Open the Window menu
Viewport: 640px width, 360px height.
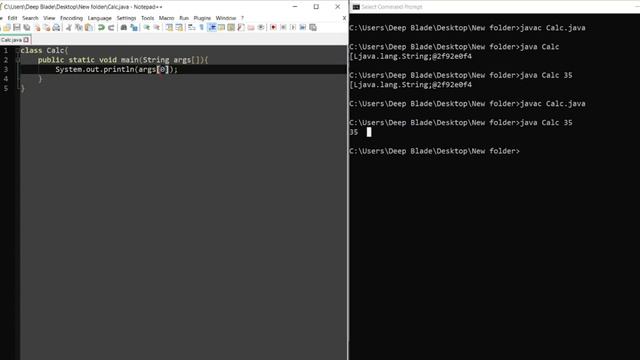(x=226, y=18)
